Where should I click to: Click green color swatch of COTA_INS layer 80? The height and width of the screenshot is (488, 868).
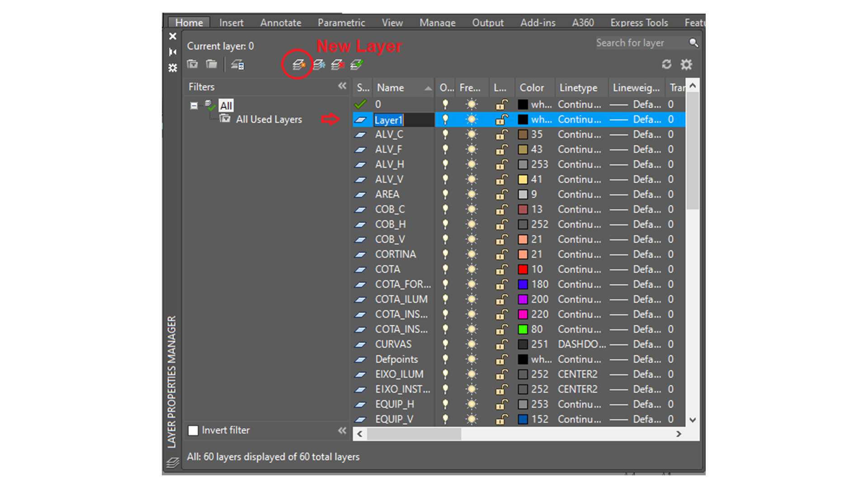click(523, 329)
